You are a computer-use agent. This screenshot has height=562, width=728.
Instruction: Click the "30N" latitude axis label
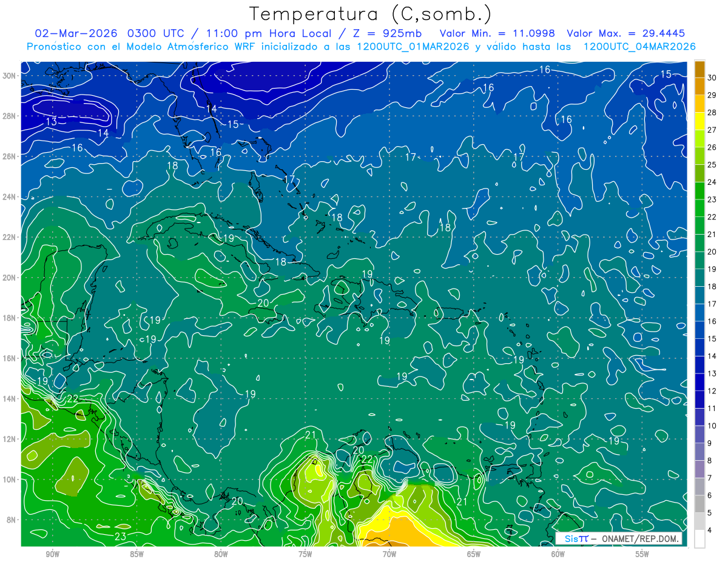coord(9,76)
